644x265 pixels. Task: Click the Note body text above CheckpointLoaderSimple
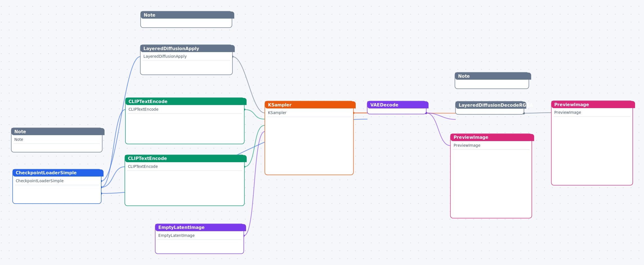pos(19,139)
